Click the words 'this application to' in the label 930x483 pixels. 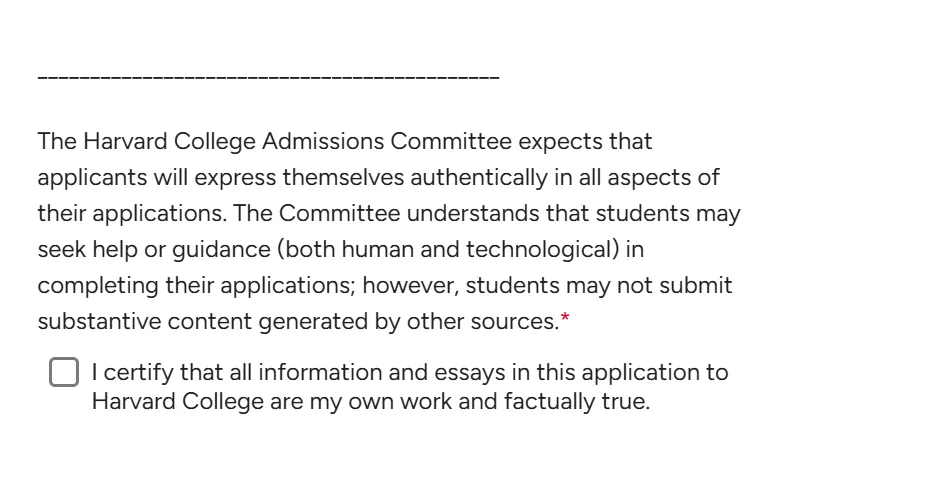[x=632, y=373]
